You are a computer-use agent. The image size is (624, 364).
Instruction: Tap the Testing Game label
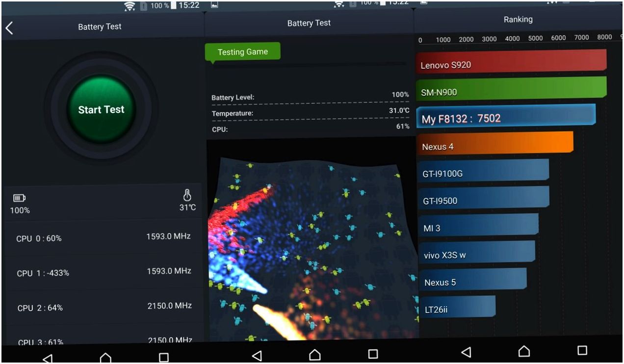242,52
